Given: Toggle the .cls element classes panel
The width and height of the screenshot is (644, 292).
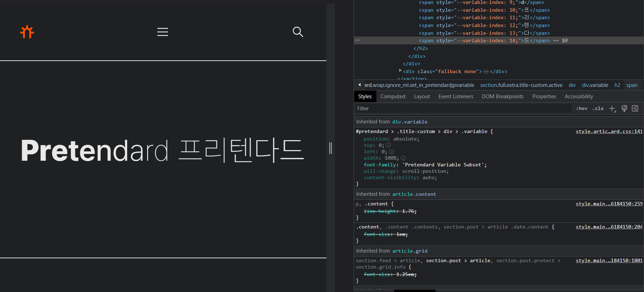Looking at the screenshot, I should [598, 109].
